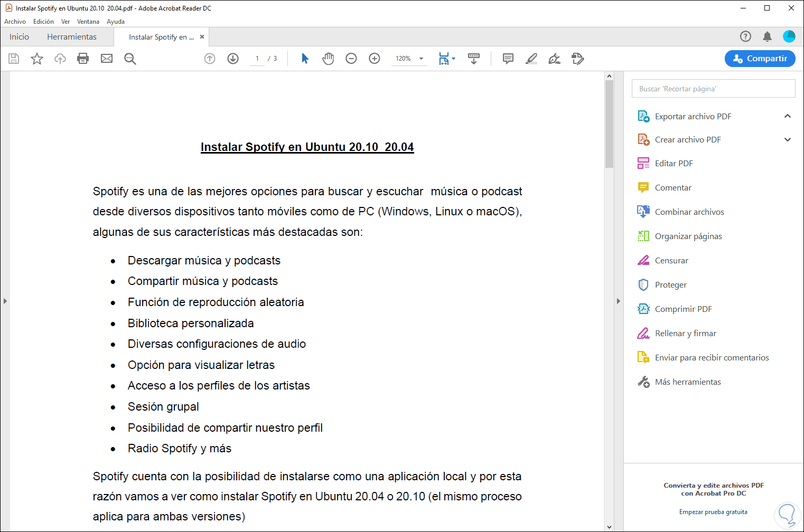Open the Ayuda menu
Image resolution: width=804 pixels, height=532 pixels.
pyautogui.click(x=116, y=22)
